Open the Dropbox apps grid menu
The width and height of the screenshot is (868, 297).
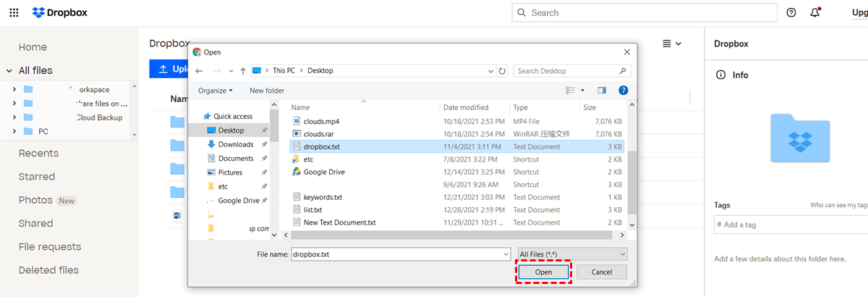pos(14,12)
